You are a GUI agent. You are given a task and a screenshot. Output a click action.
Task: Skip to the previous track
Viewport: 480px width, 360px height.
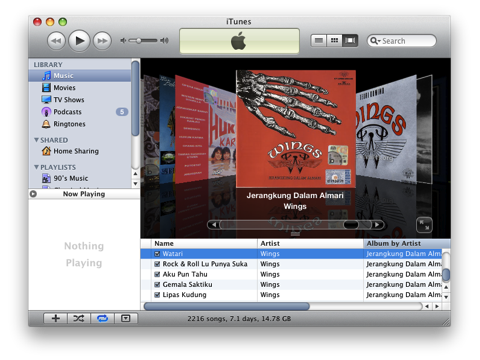point(56,41)
